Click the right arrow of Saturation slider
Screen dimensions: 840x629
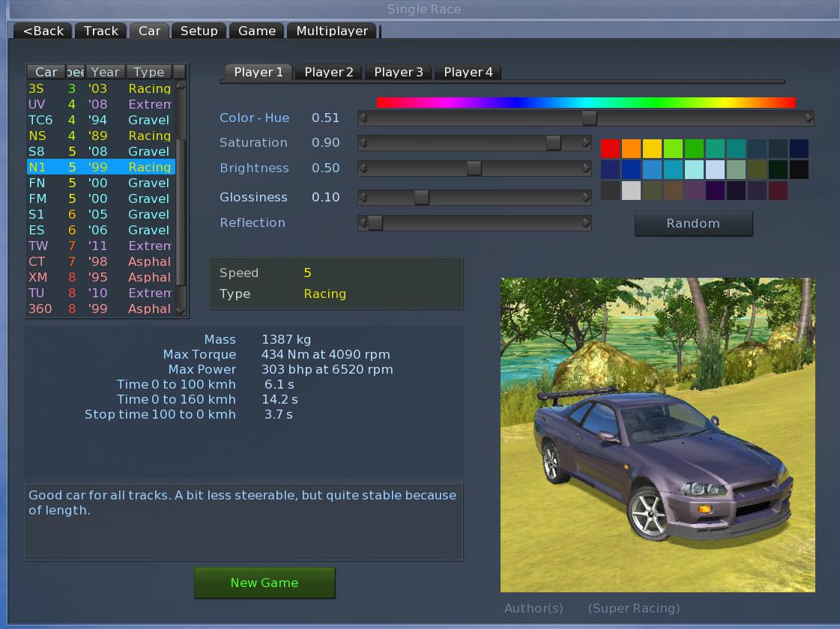tap(586, 143)
